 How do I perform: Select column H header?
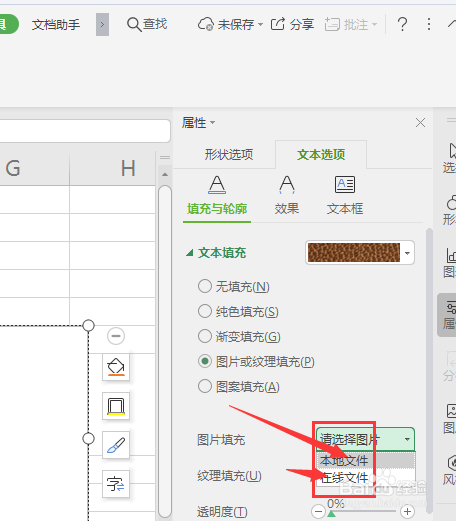[x=113, y=168]
